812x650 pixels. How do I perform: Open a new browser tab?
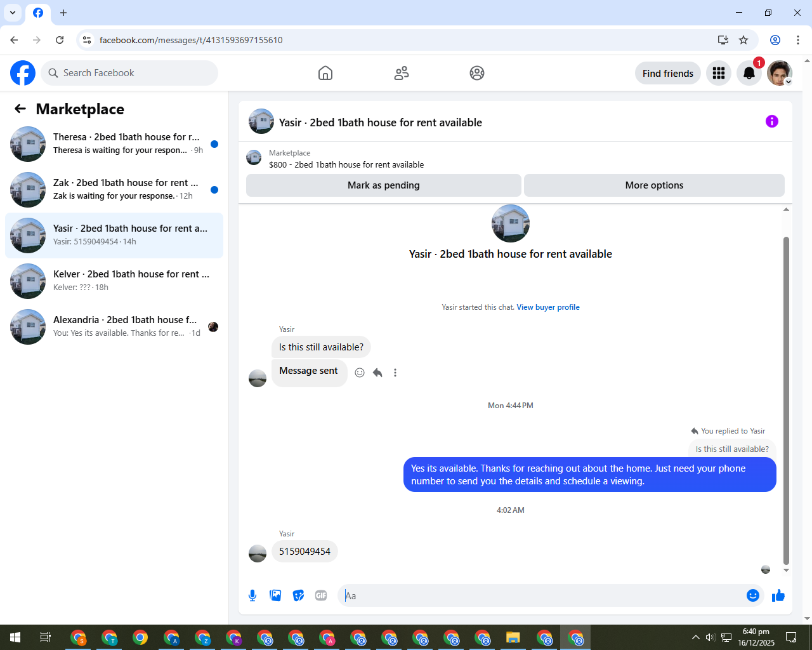tap(63, 13)
